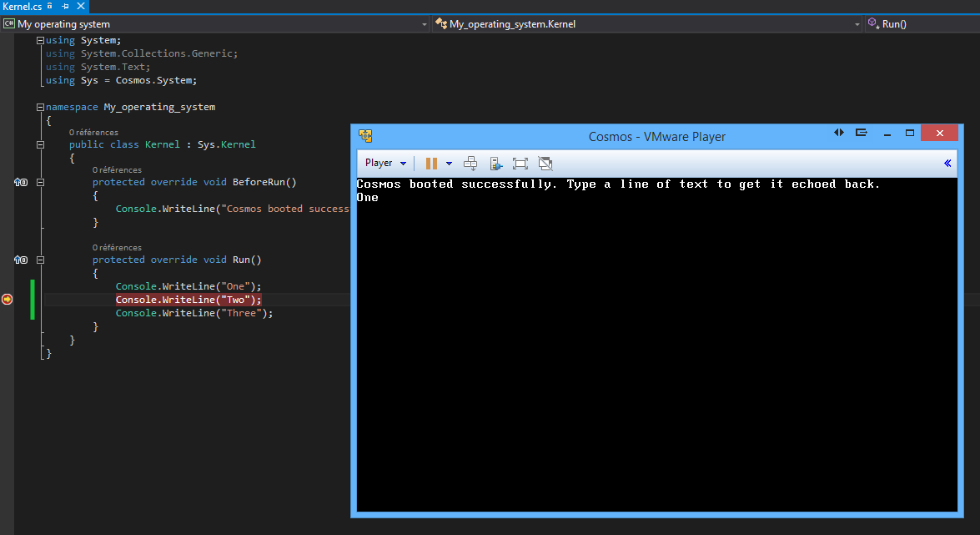The height and width of the screenshot is (535, 980).
Task: Collapse the using directives region
Action: (41, 40)
